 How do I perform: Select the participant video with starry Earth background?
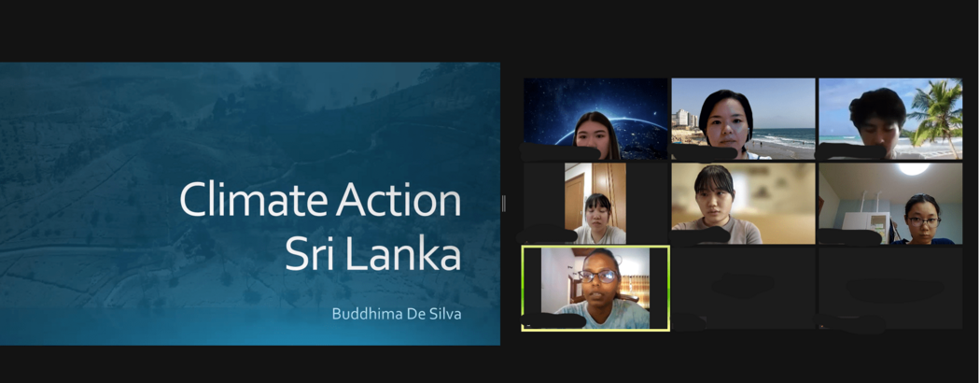pos(595,119)
